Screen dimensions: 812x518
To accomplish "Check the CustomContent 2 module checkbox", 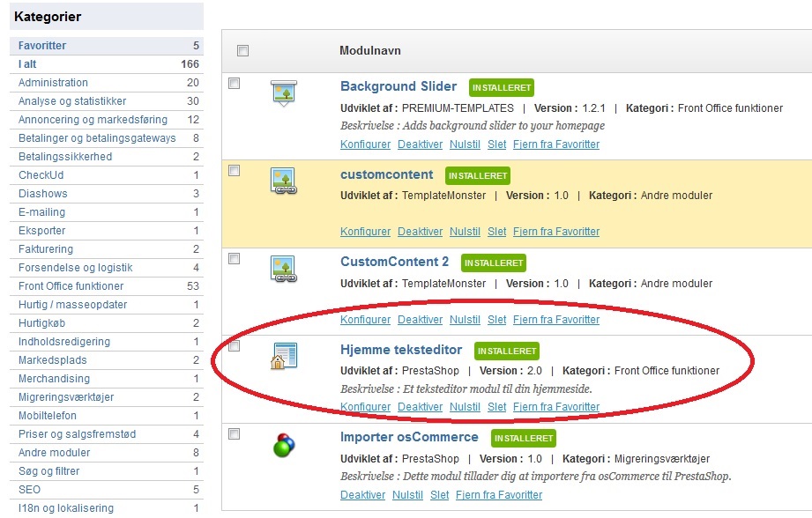I will (x=234, y=259).
